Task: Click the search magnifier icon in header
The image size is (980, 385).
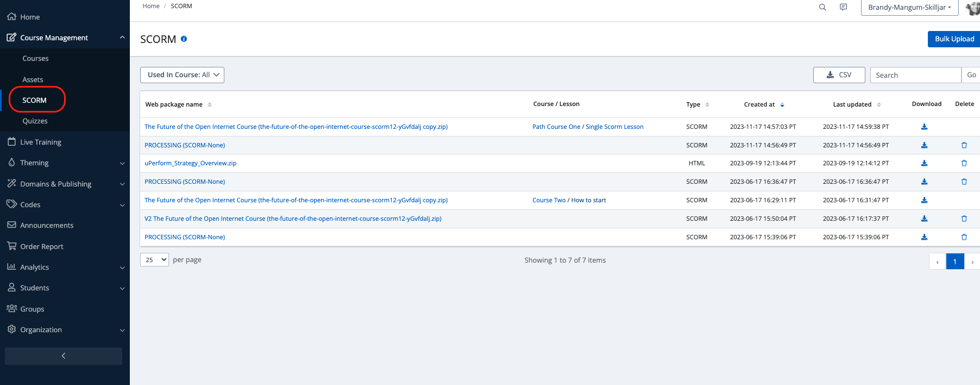Action: click(822, 7)
